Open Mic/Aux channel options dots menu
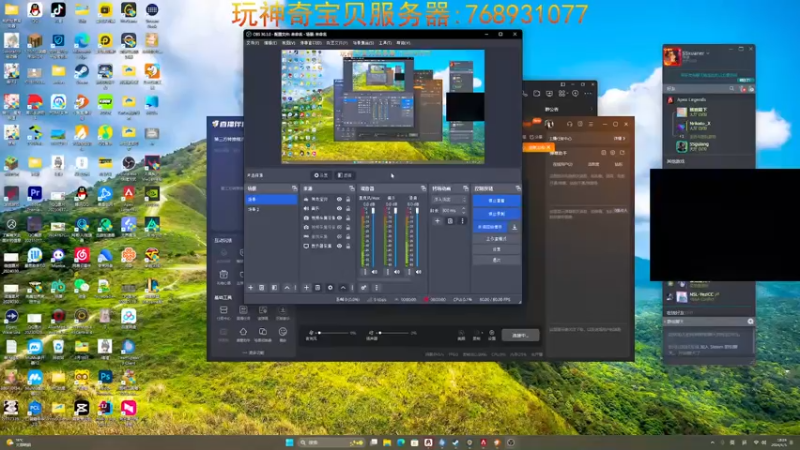The image size is (800, 450). (365, 272)
